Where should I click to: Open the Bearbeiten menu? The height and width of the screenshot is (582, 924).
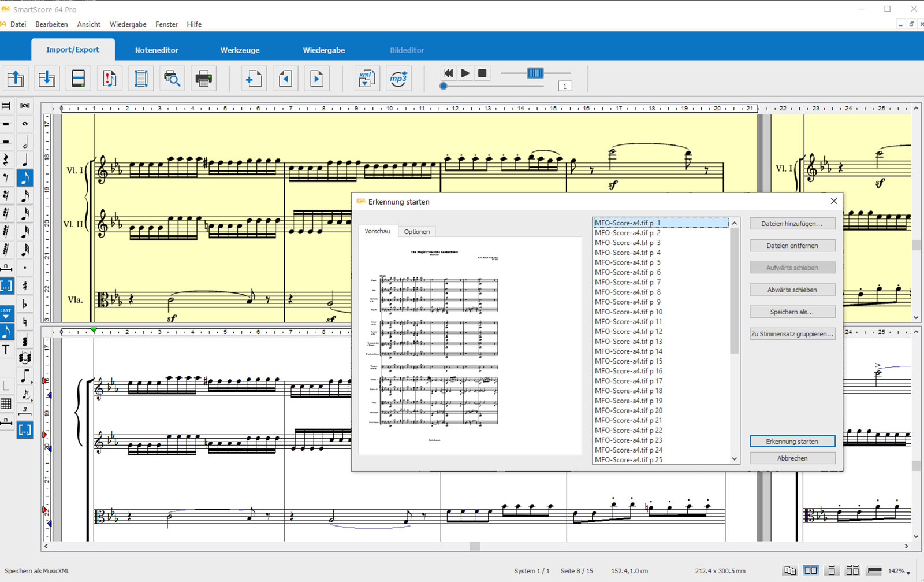coord(51,24)
